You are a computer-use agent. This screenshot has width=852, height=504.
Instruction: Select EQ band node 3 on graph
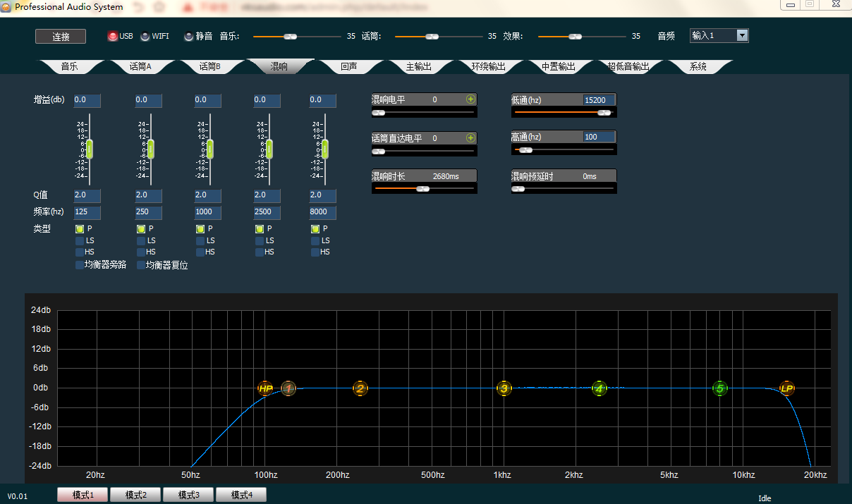click(x=504, y=388)
